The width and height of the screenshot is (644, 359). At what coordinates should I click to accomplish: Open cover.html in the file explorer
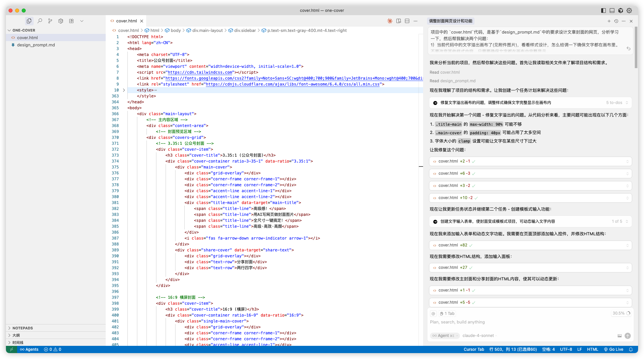coord(56,38)
